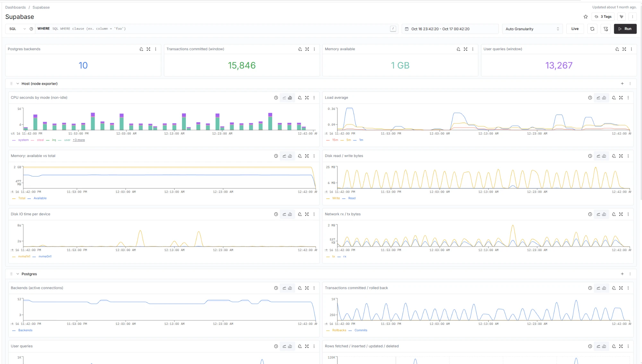Click the help icon beside SQL selector
642x364 pixels.
31,29
